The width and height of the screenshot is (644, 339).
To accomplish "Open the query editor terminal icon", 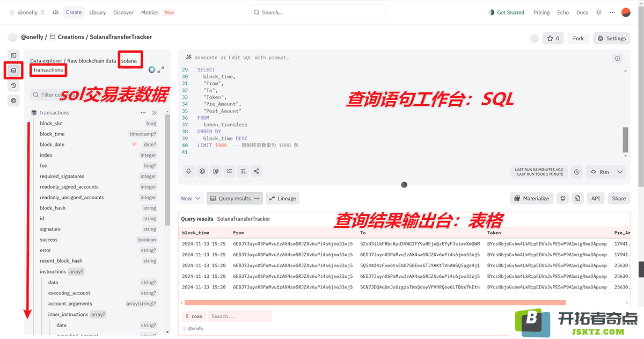I will 14,55.
